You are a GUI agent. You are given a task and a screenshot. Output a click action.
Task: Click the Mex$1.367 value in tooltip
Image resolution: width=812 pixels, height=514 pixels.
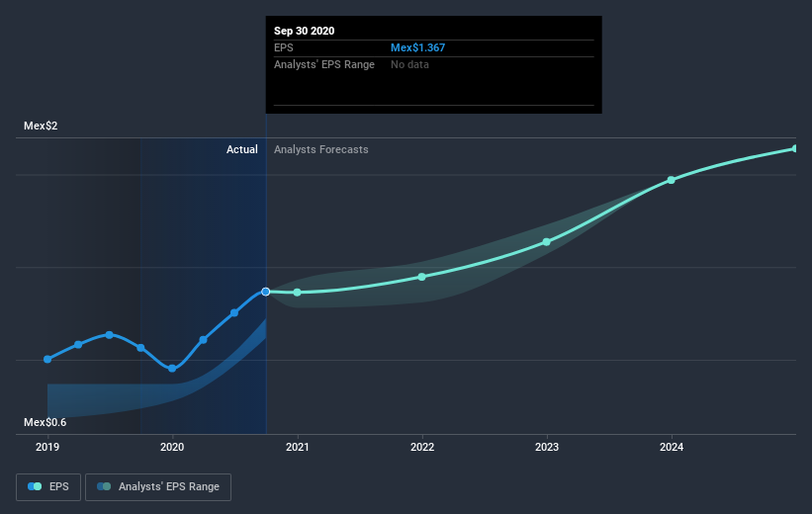coord(418,47)
